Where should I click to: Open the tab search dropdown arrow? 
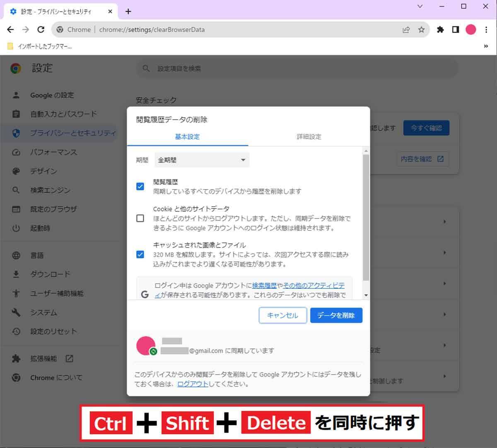click(420, 6)
